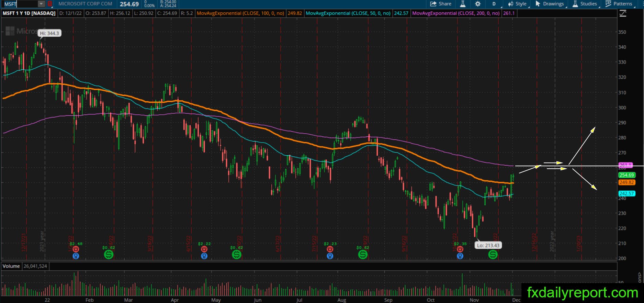This screenshot has width=644, height=303.
Task: Click the O: 253.87 open value
Action: click(95, 13)
